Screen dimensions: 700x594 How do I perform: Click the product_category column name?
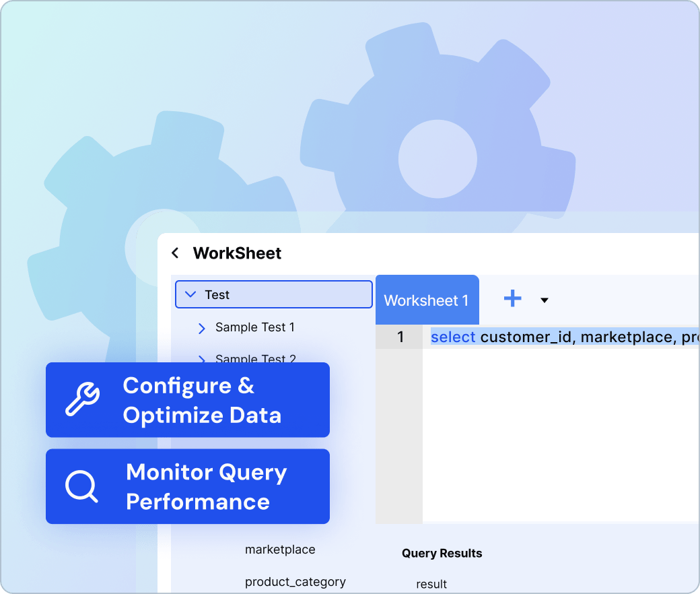click(295, 582)
